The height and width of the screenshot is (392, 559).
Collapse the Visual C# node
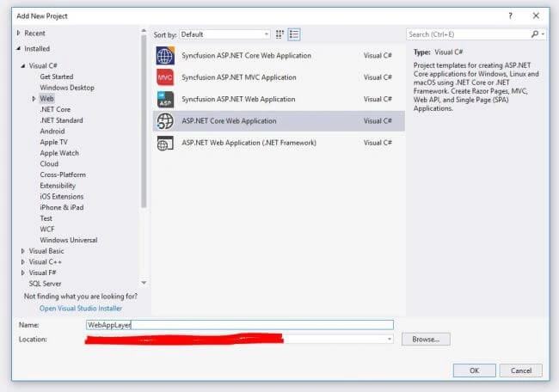click(x=23, y=65)
